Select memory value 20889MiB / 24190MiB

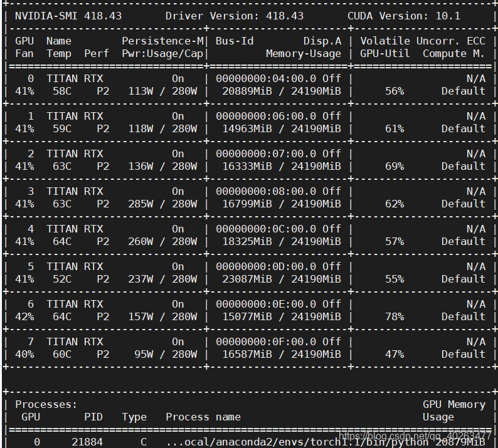pos(282,91)
